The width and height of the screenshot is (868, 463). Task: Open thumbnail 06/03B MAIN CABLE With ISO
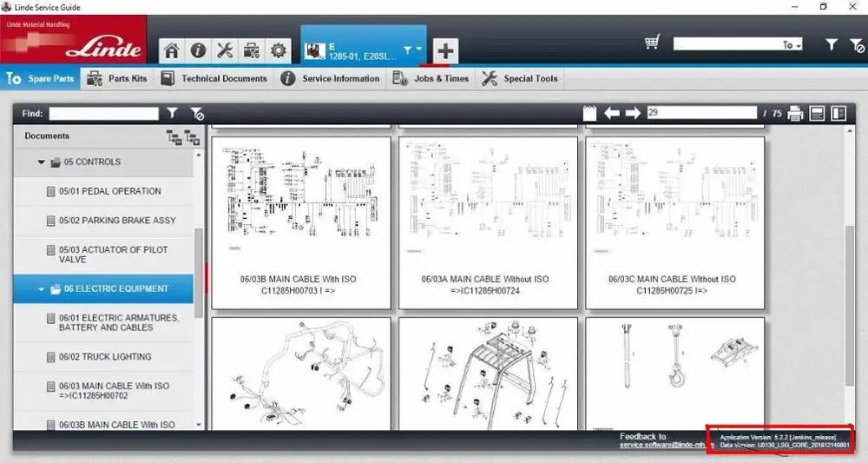tap(300, 222)
